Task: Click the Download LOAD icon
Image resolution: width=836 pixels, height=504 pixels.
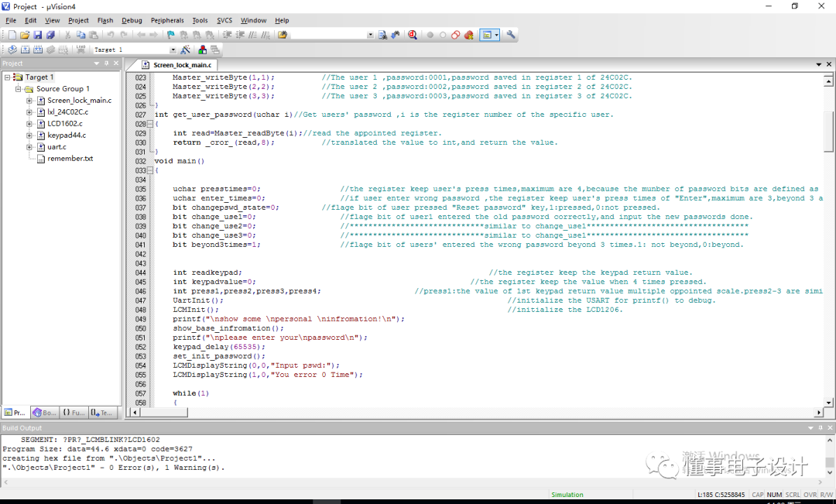Action: (81, 50)
